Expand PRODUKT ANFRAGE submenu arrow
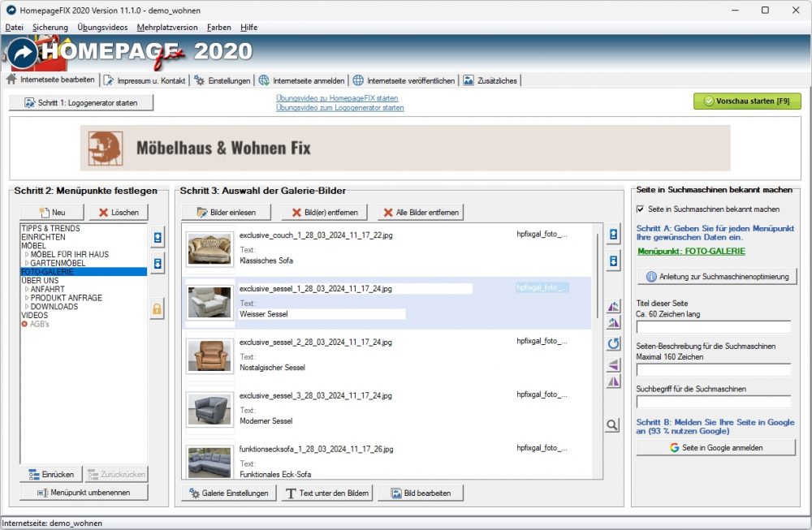This screenshot has width=812, height=530. [27, 298]
